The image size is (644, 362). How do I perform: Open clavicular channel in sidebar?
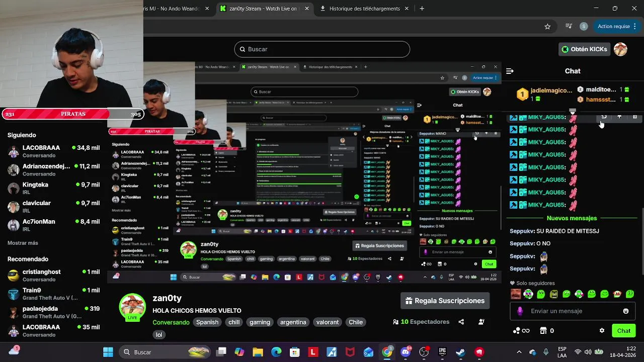coord(53,207)
